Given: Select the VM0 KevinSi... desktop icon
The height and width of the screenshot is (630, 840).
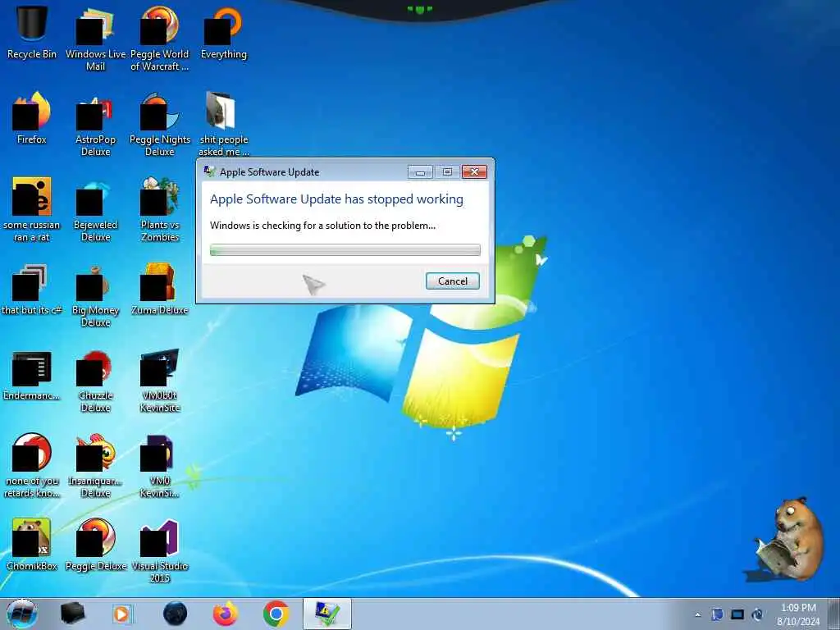Looking at the screenshot, I should click(160, 464).
